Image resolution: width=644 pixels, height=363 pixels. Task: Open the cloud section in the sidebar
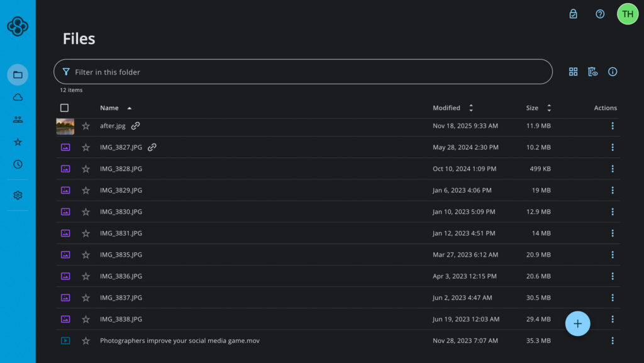(x=18, y=97)
